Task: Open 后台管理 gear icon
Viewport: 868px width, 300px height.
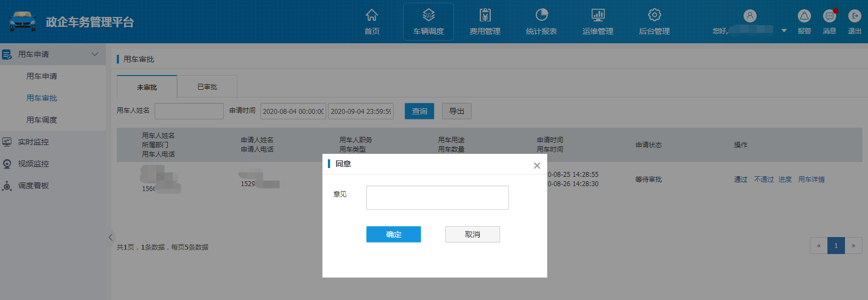Action: [x=654, y=15]
